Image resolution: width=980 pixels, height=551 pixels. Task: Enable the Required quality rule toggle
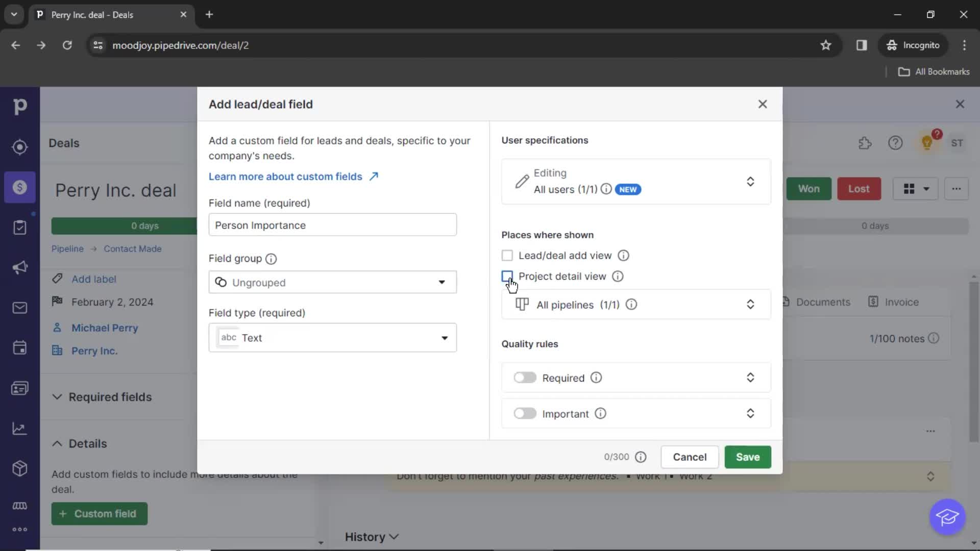524,378
